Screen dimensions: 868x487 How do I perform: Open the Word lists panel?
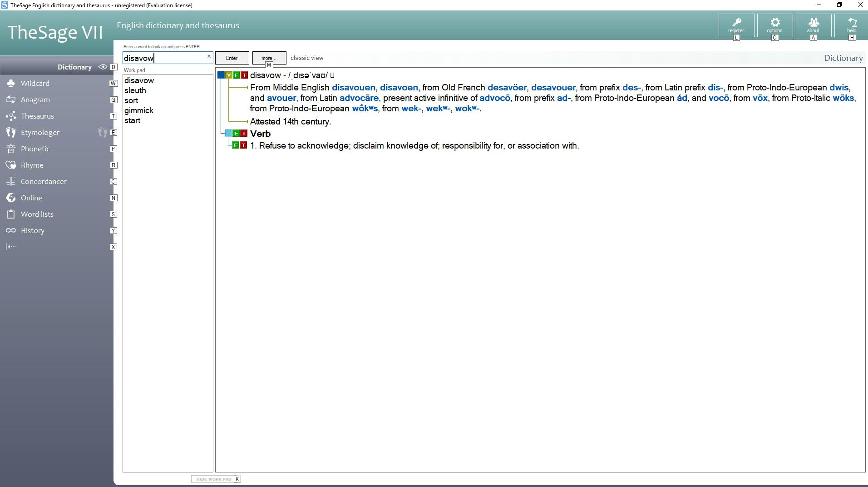37,214
